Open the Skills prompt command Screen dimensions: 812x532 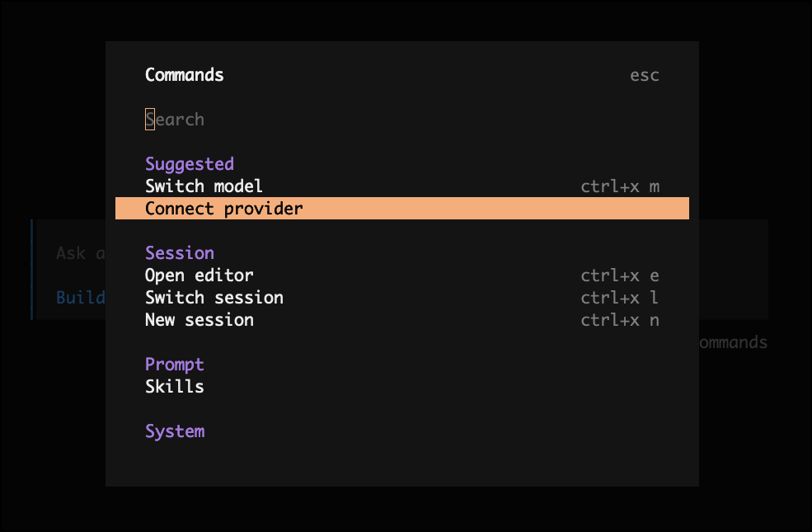coord(175,387)
